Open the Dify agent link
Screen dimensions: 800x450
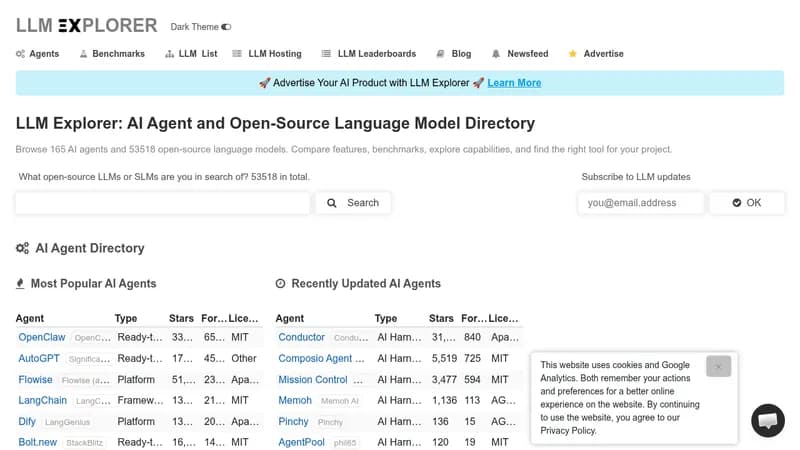pyautogui.click(x=27, y=421)
